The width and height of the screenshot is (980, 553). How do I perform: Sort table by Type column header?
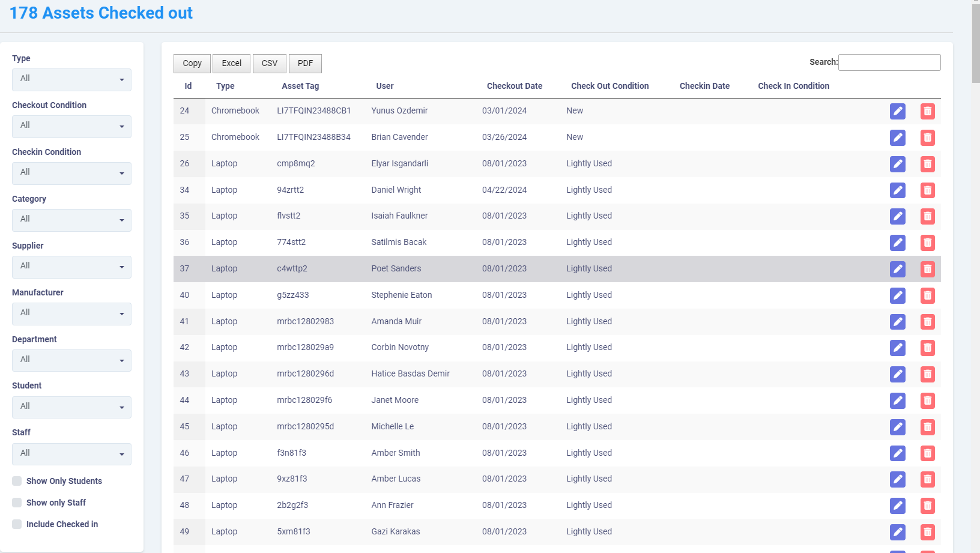click(x=225, y=86)
